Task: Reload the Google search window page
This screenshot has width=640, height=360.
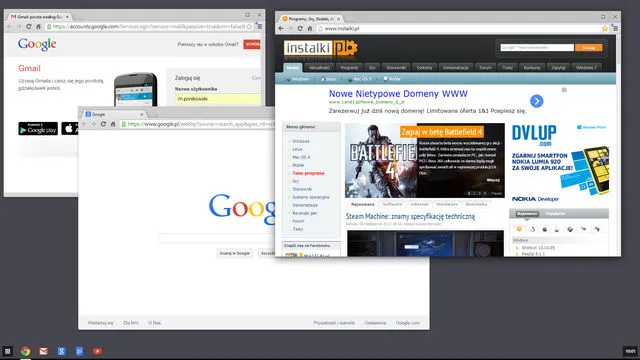Action: [x=103, y=124]
